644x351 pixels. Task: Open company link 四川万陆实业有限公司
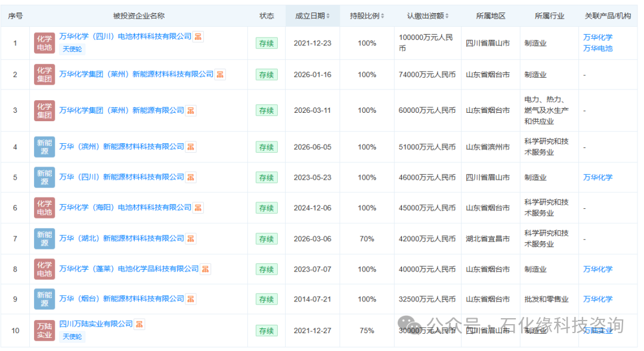(95, 324)
